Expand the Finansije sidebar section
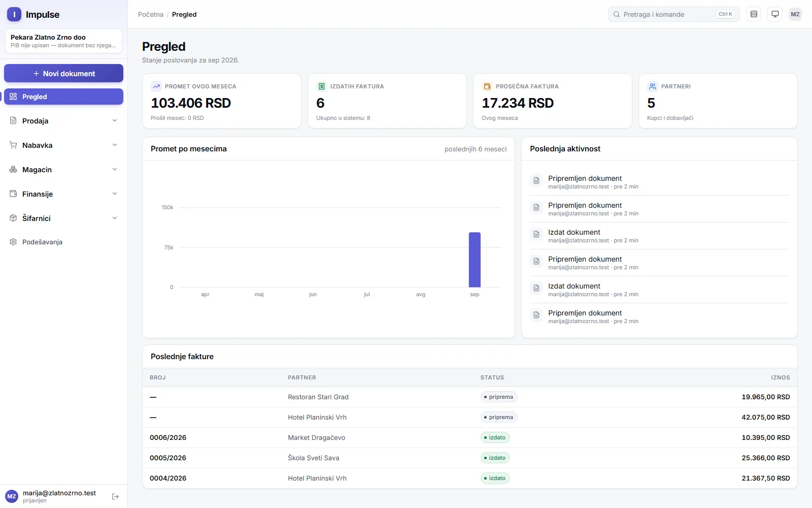 pos(64,194)
